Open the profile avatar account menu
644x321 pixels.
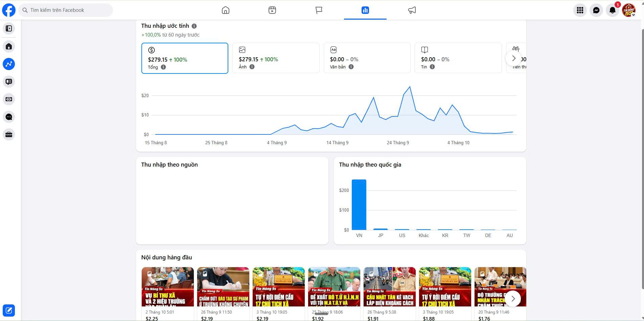coord(629,10)
